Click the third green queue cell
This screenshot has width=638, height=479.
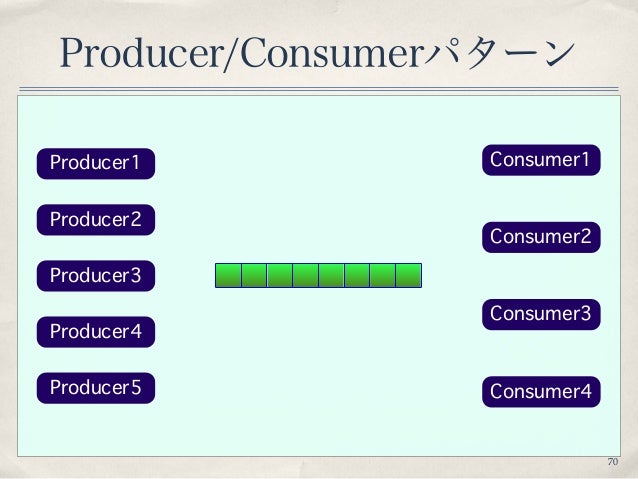click(280, 276)
